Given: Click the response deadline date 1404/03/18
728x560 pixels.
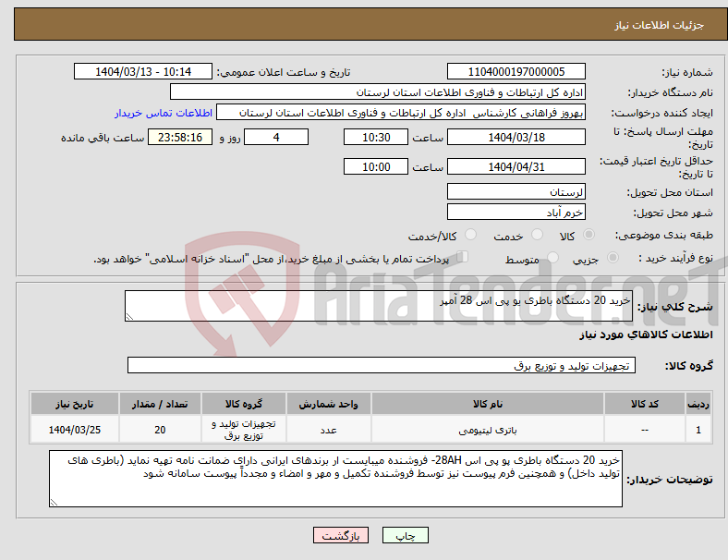Looking at the screenshot, I should point(516,137).
